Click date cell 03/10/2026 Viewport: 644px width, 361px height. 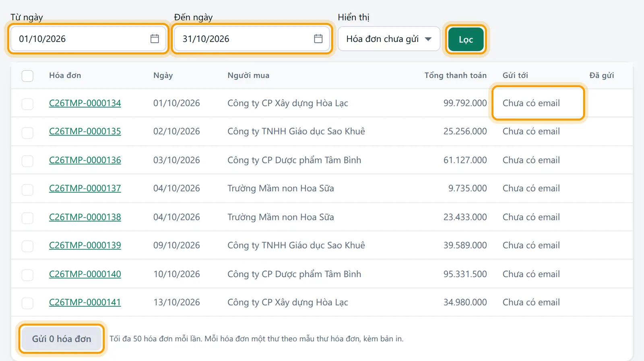(177, 160)
